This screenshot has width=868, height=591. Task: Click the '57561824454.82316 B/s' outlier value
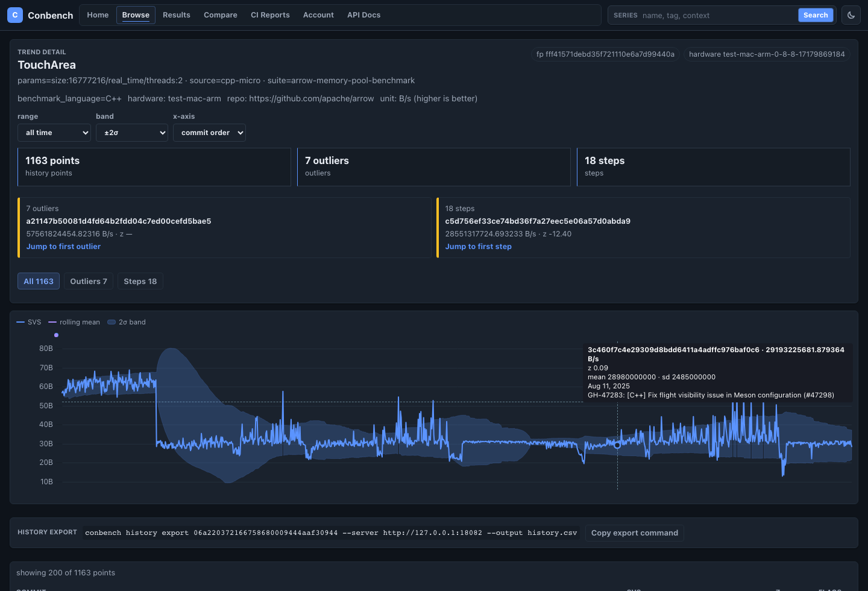click(x=69, y=234)
